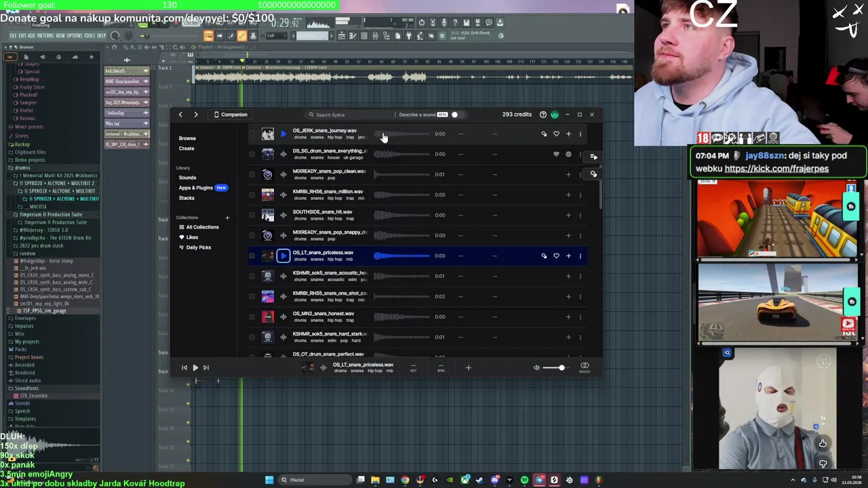Open Stacks in Splice library
This screenshot has height=488, width=868.
tap(186, 198)
